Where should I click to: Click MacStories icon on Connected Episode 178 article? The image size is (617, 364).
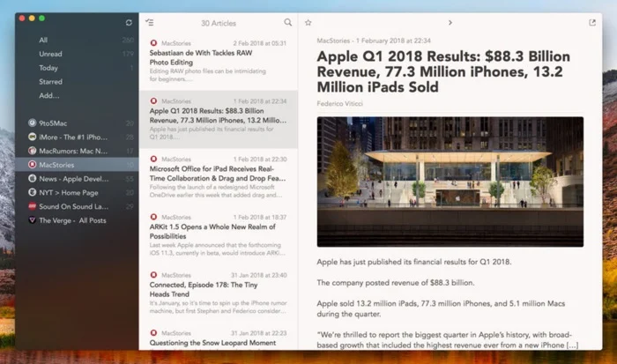tap(154, 275)
